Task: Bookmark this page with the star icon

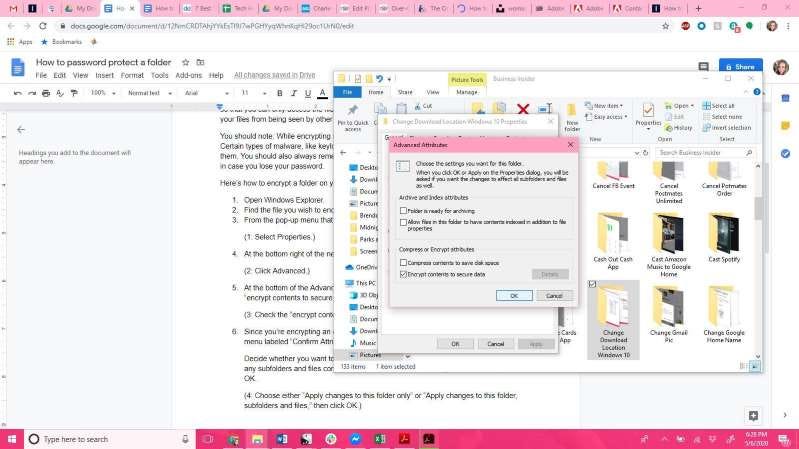Action: tap(665, 26)
